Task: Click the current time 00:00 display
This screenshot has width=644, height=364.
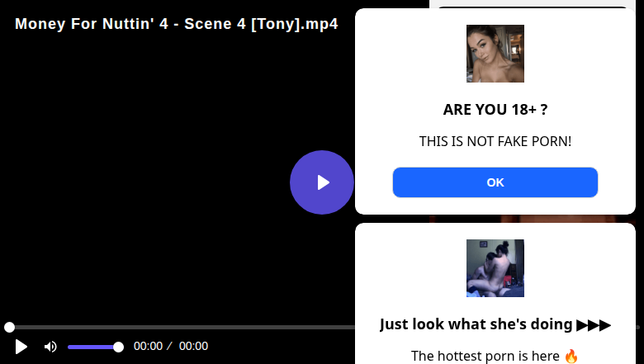Action: pos(148,347)
